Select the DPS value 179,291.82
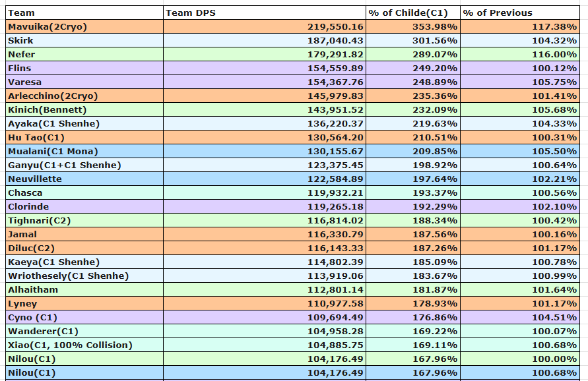Screen dimensions: 588x381 click(265, 54)
